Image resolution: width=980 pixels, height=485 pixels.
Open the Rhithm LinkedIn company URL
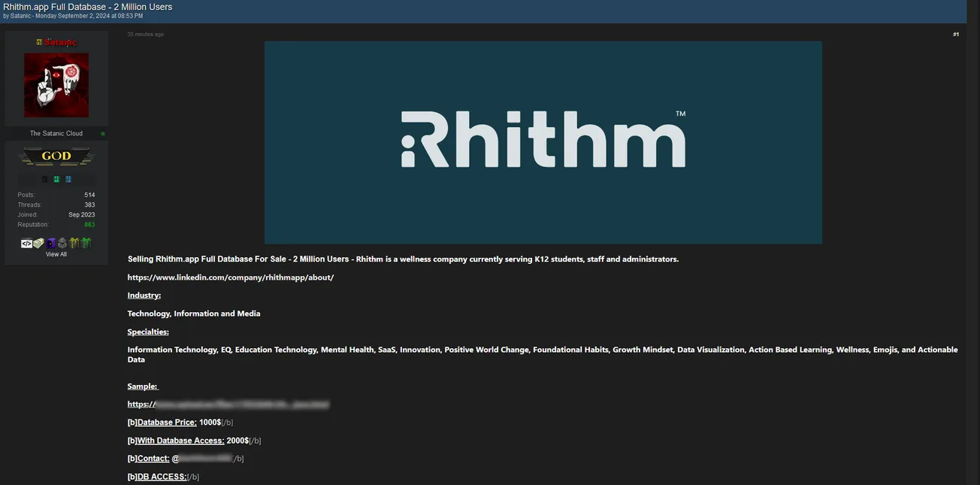tap(231, 277)
